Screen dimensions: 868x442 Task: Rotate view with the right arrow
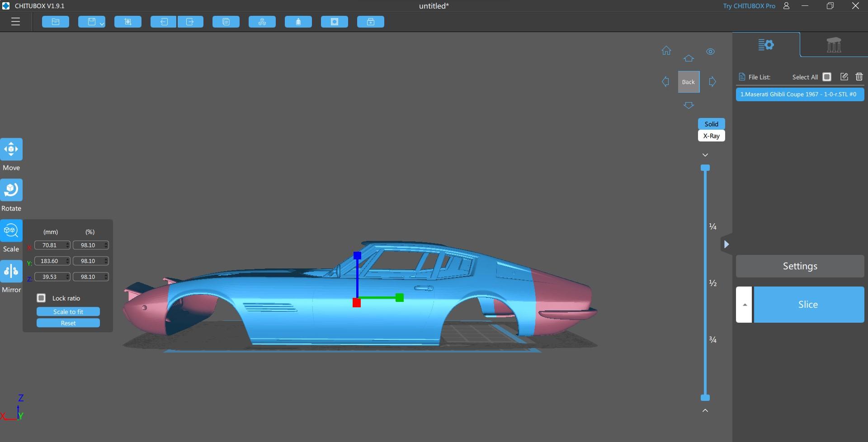point(712,82)
